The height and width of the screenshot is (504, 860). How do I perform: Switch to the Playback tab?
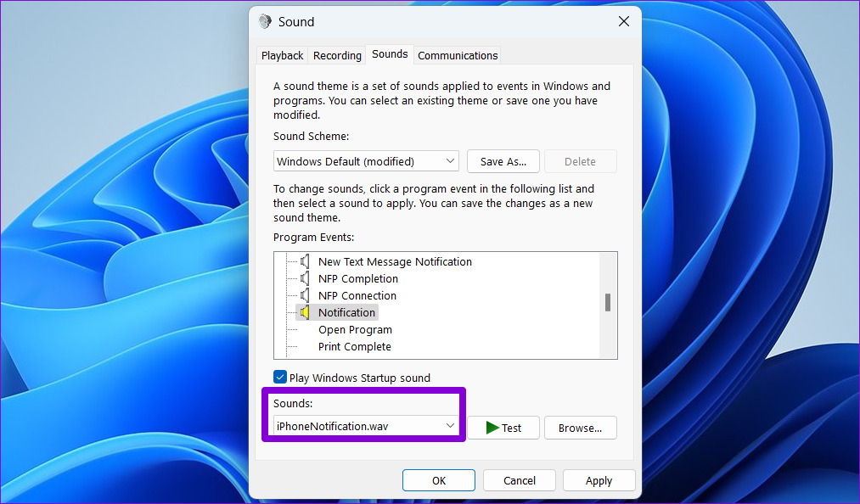point(282,55)
